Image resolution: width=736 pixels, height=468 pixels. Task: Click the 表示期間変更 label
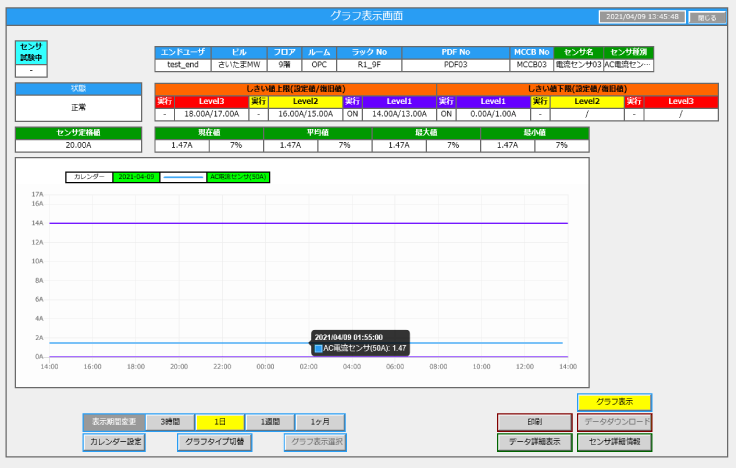click(x=114, y=422)
